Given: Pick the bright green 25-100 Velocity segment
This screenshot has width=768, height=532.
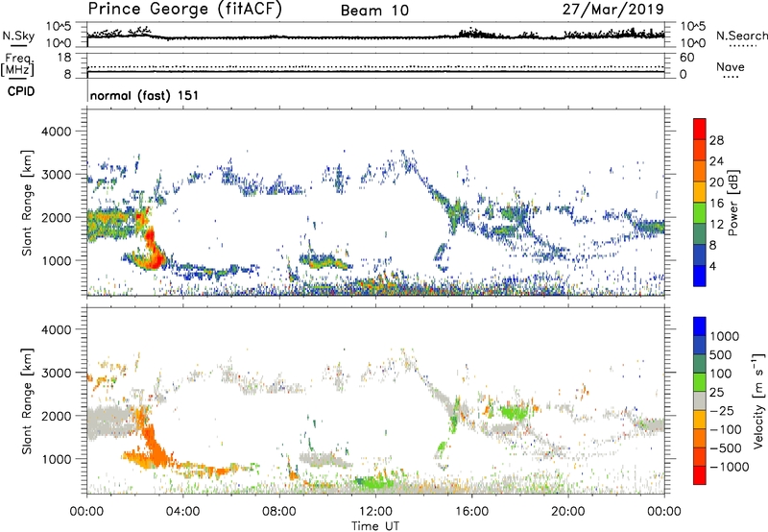Looking at the screenshot, I should [x=700, y=382].
